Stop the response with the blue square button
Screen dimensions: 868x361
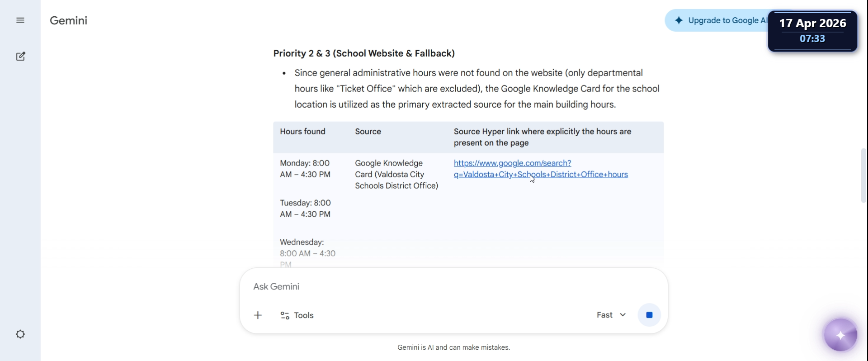point(650,315)
